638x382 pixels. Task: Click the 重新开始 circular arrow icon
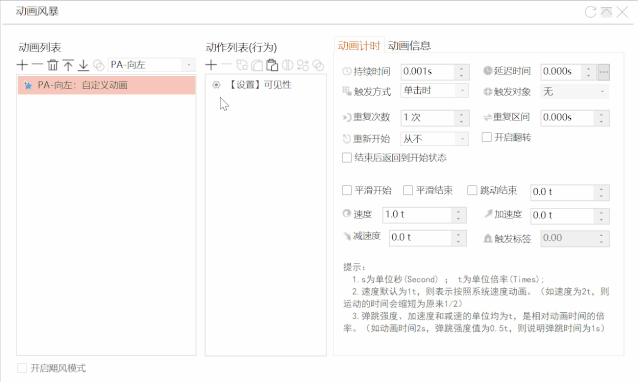click(347, 139)
